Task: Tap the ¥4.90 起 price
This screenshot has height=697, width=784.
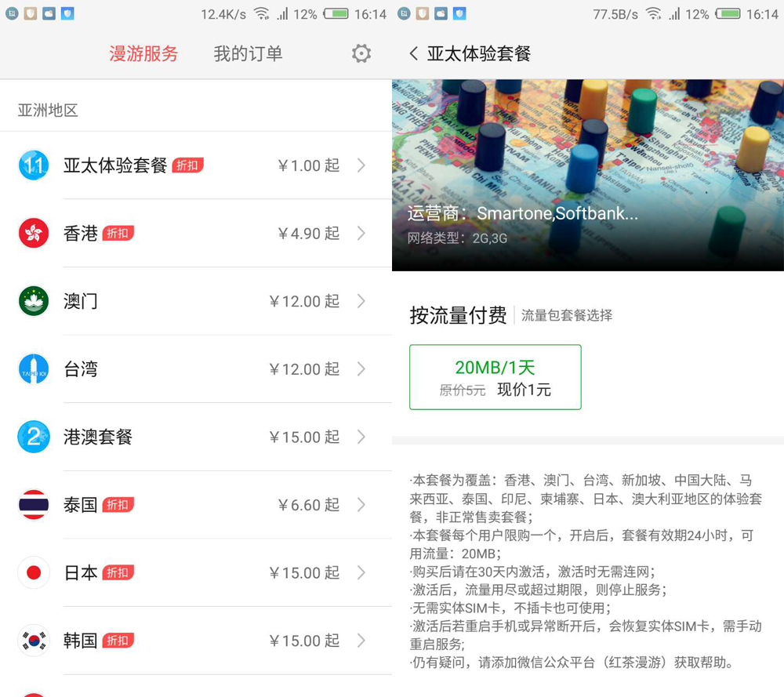Action: pos(308,234)
